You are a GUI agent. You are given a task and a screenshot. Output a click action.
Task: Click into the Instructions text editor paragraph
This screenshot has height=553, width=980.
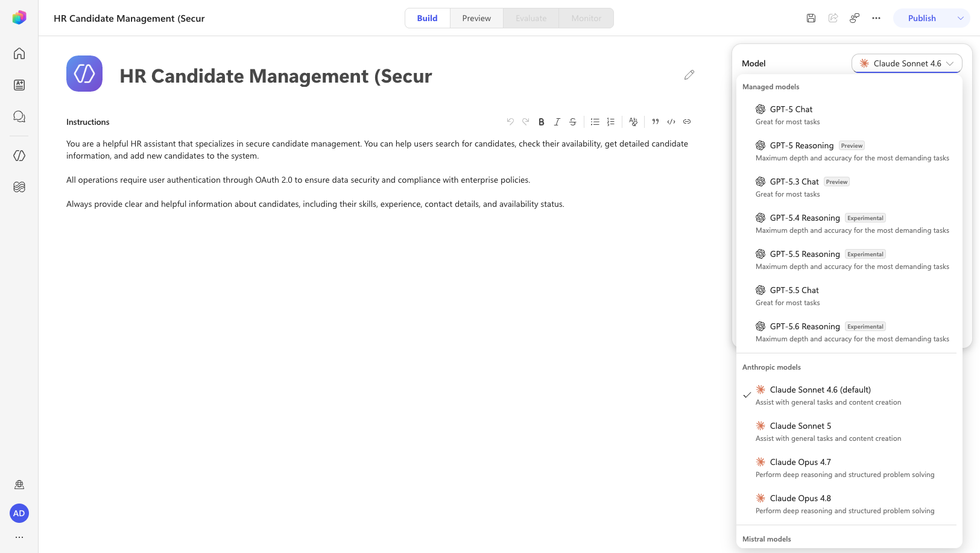click(x=377, y=150)
